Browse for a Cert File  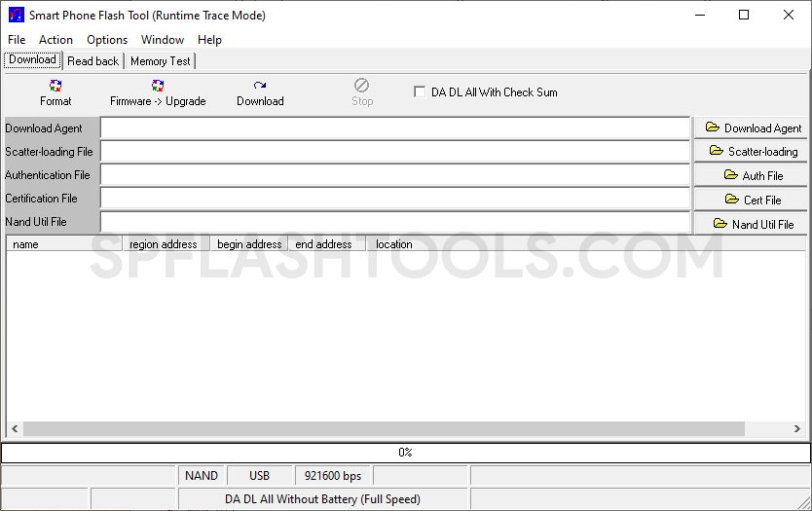(752, 200)
